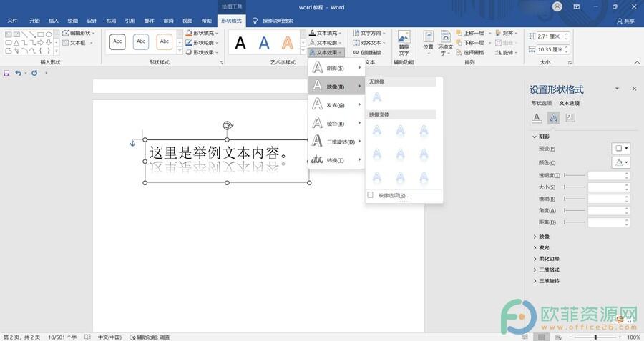The height and width of the screenshot is (341, 644).
Task: Select the triangle shape in shapes gallery
Action: click(x=16, y=43)
